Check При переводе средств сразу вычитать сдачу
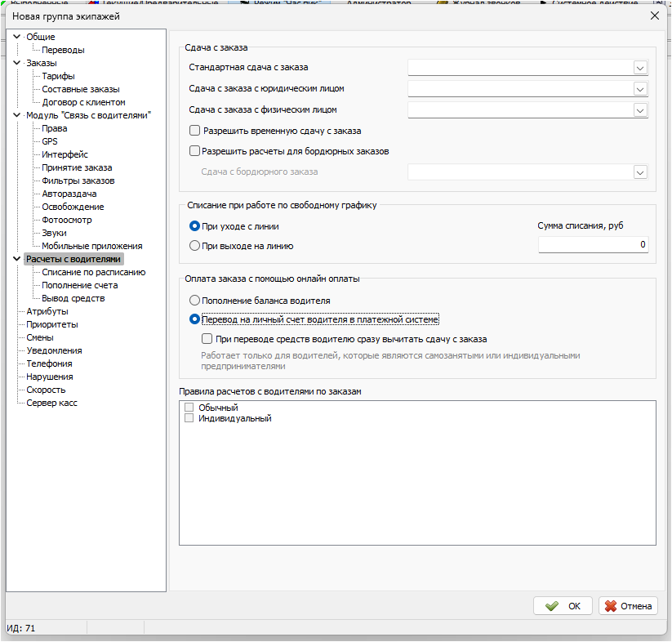 click(x=207, y=339)
